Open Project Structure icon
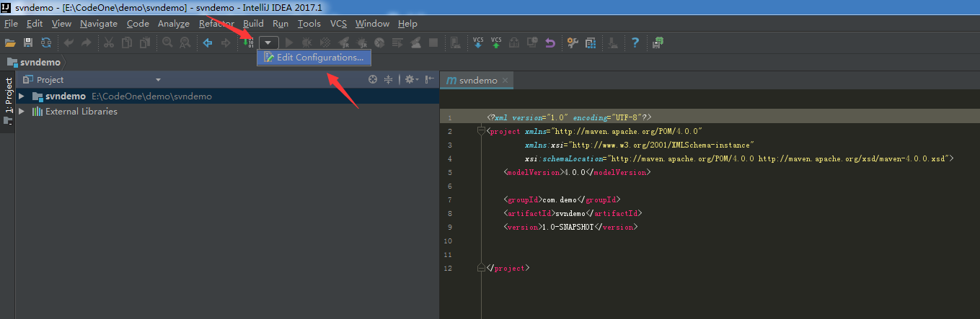The image size is (980, 319). 591,42
